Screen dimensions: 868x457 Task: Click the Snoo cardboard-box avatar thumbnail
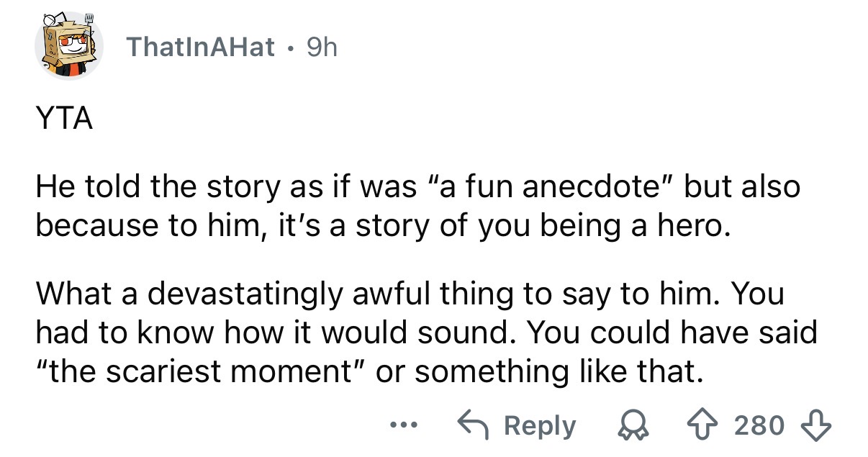click(69, 45)
